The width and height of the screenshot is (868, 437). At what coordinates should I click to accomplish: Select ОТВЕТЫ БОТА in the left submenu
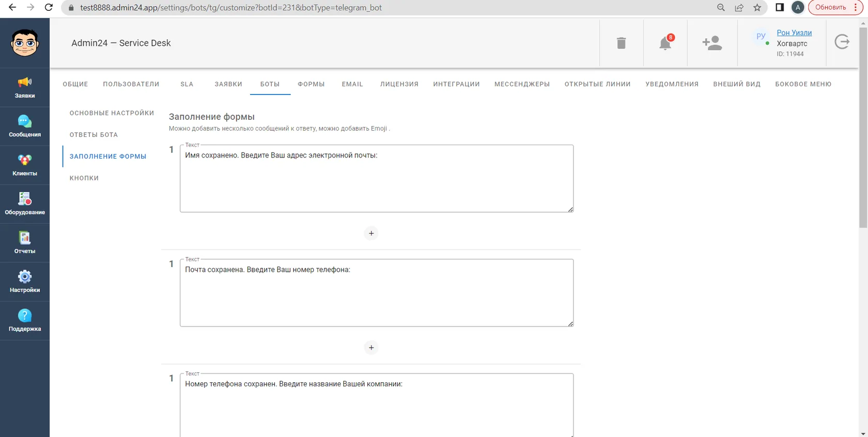94,135
